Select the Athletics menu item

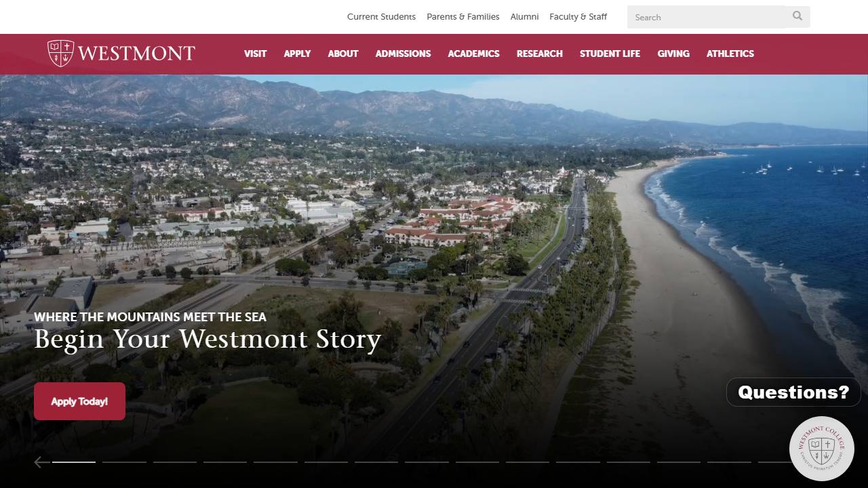tap(730, 54)
